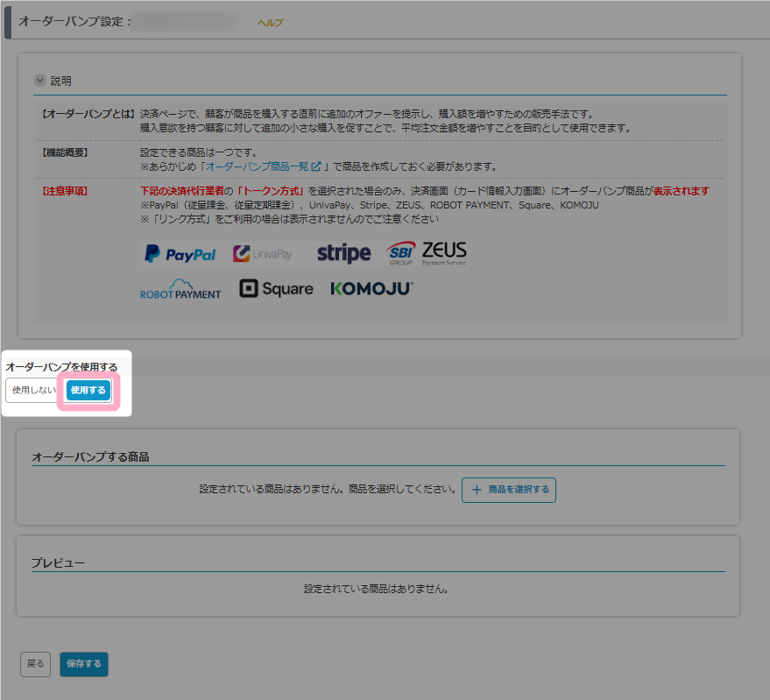Select the 使用する option
This screenshot has height=700, width=770.
[x=88, y=390]
